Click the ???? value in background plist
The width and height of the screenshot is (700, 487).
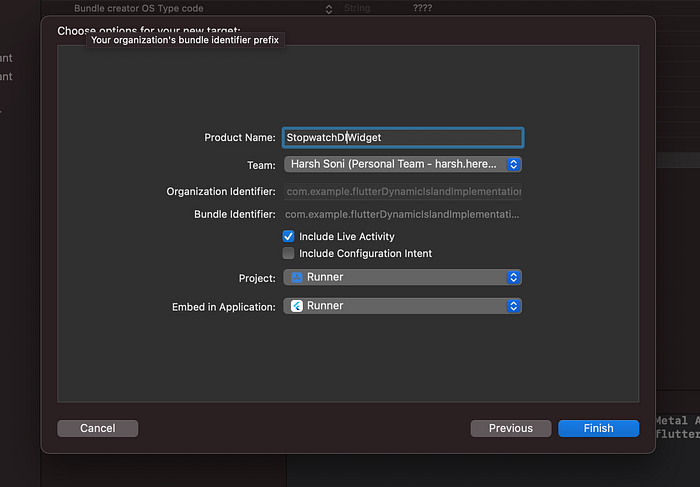point(422,8)
